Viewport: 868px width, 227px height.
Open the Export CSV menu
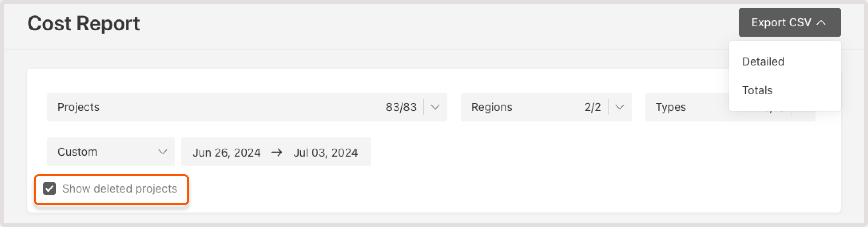click(x=789, y=22)
